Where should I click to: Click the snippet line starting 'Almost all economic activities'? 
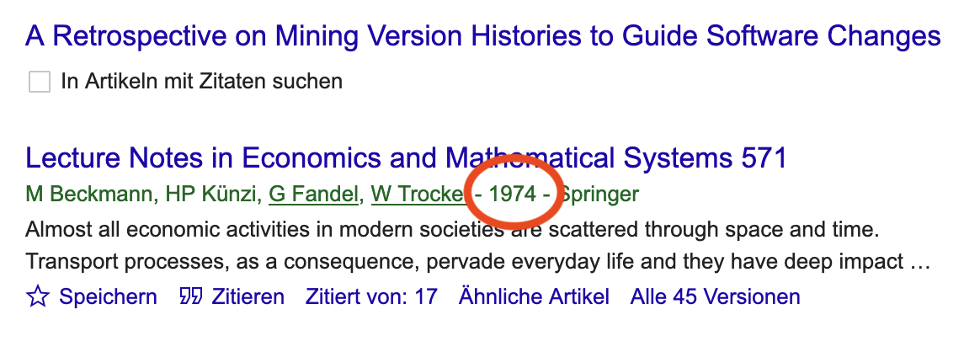[452, 230]
